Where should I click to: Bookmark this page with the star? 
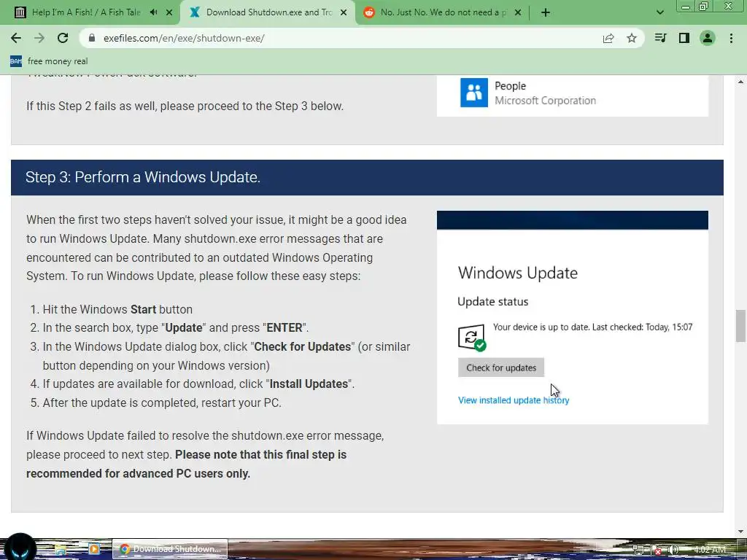click(632, 38)
